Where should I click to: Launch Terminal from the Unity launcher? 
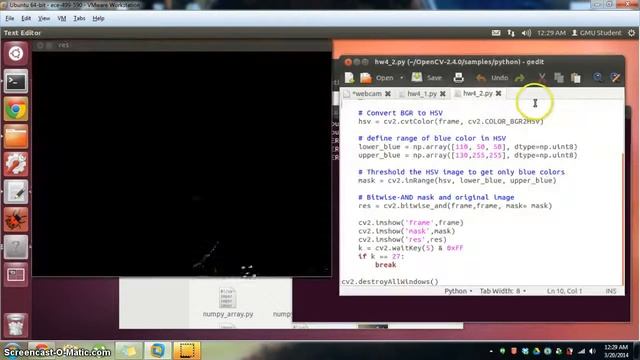[x=16, y=82]
